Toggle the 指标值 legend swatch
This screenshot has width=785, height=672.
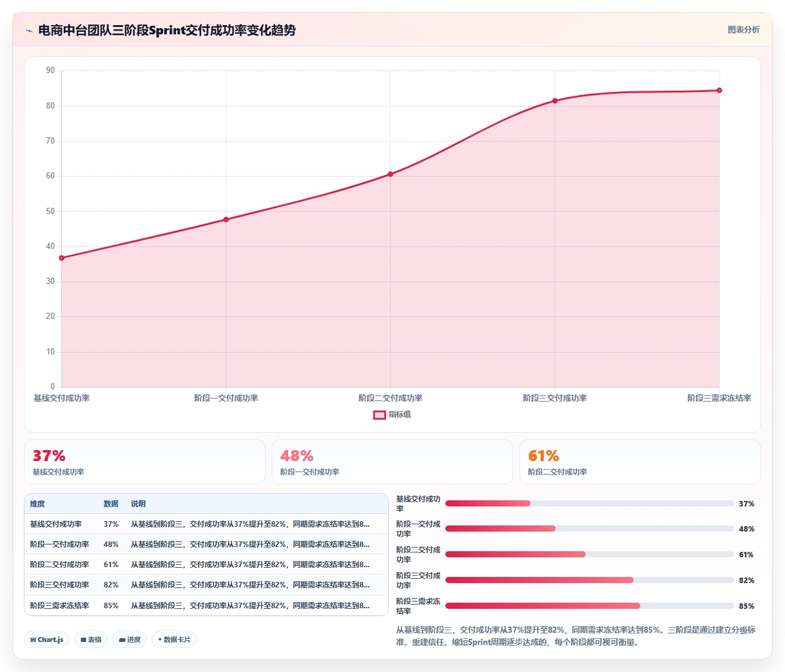(380, 415)
